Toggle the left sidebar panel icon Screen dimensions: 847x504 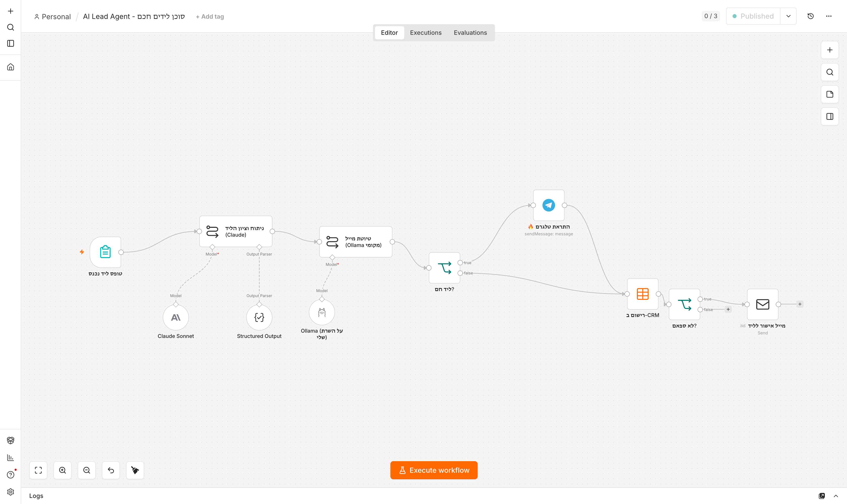(11, 44)
